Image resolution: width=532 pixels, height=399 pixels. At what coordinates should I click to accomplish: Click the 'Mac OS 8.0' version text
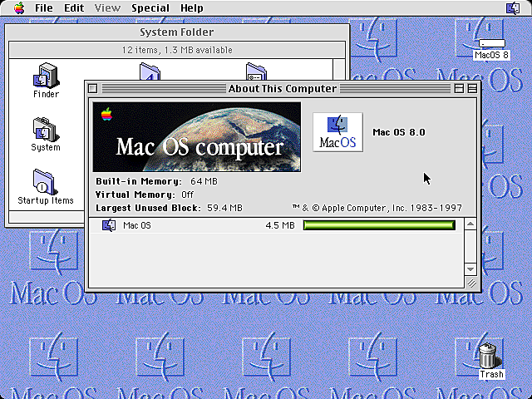[x=399, y=132]
